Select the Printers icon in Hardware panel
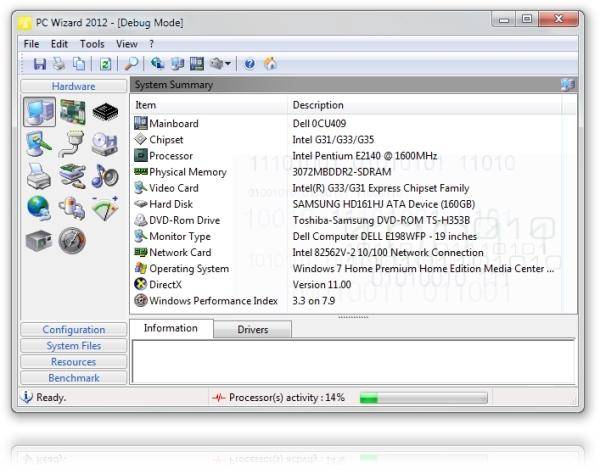600x472 pixels. click(39, 176)
